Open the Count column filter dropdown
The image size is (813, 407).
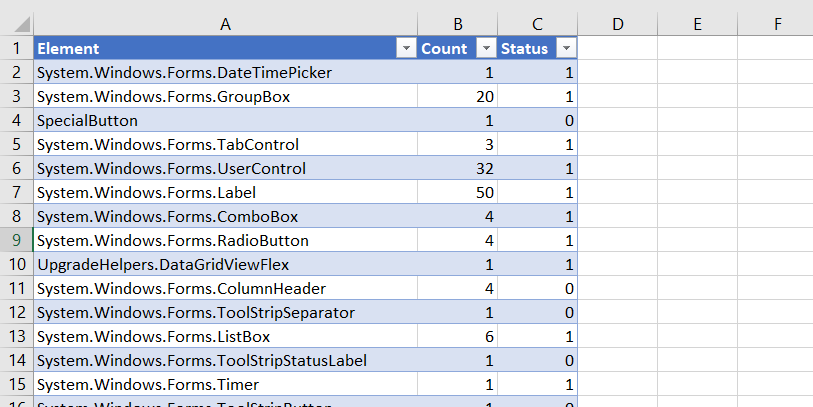485,48
